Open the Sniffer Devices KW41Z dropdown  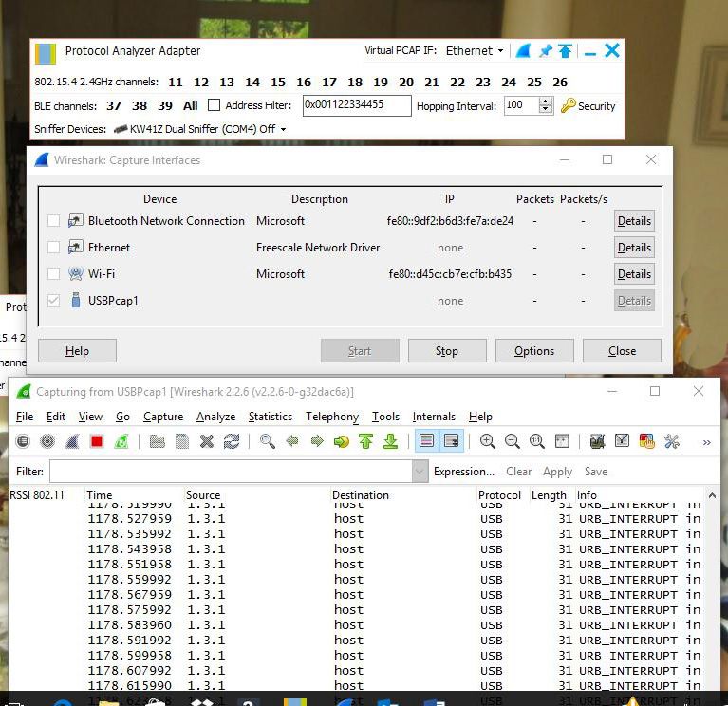(x=199, y=129)
